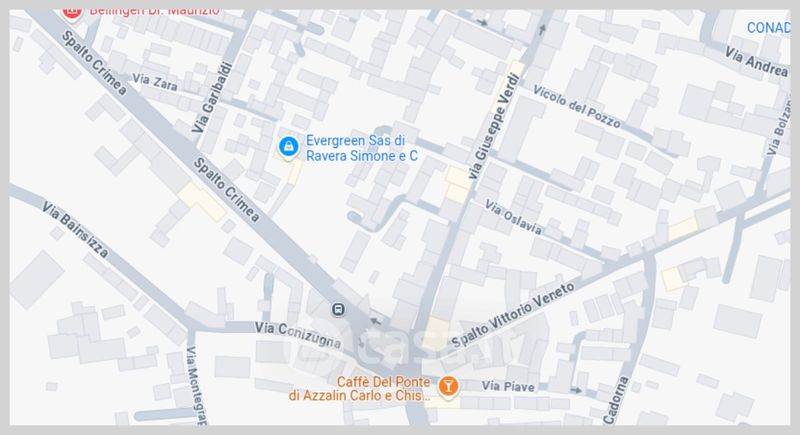Screen dimensions: 800x435
Task: Click the Evergreen Sas blue lock marker
Action: pos(288,147)
